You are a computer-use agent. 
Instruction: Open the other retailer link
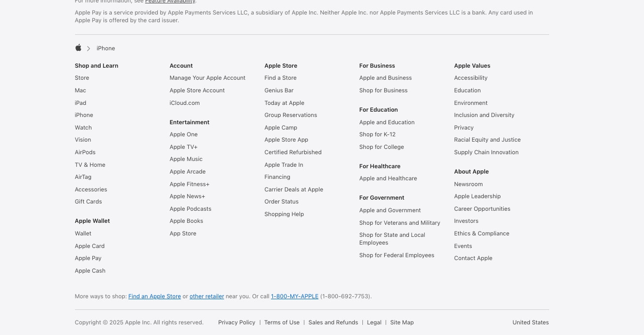pyautogui.click(x=207, y=296)
